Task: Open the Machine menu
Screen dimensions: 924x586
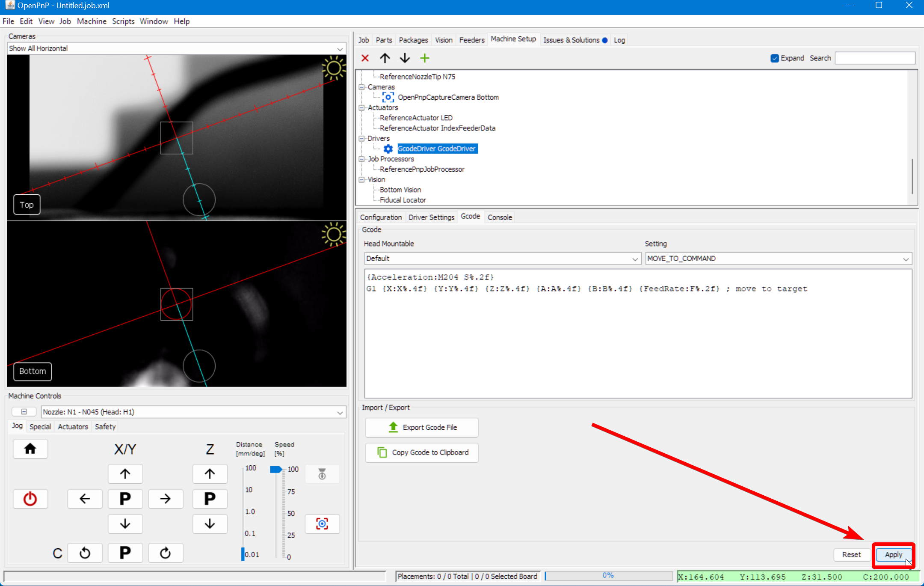Action: 92,21
